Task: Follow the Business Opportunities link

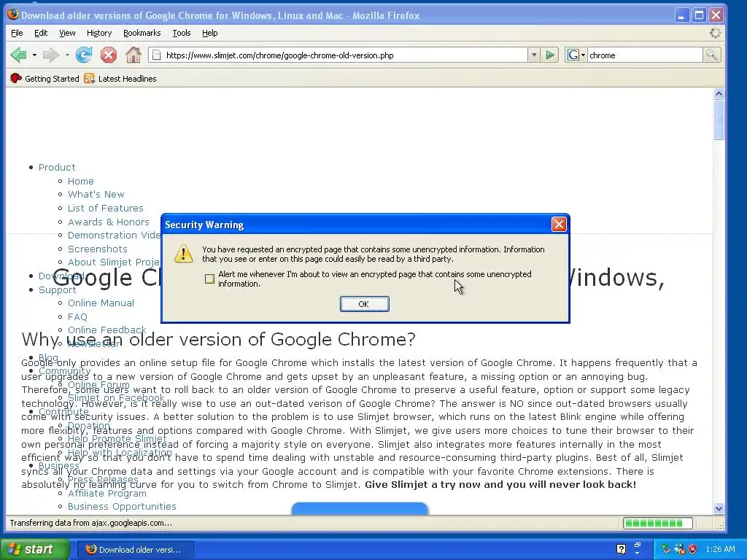Action: [122, 506]
